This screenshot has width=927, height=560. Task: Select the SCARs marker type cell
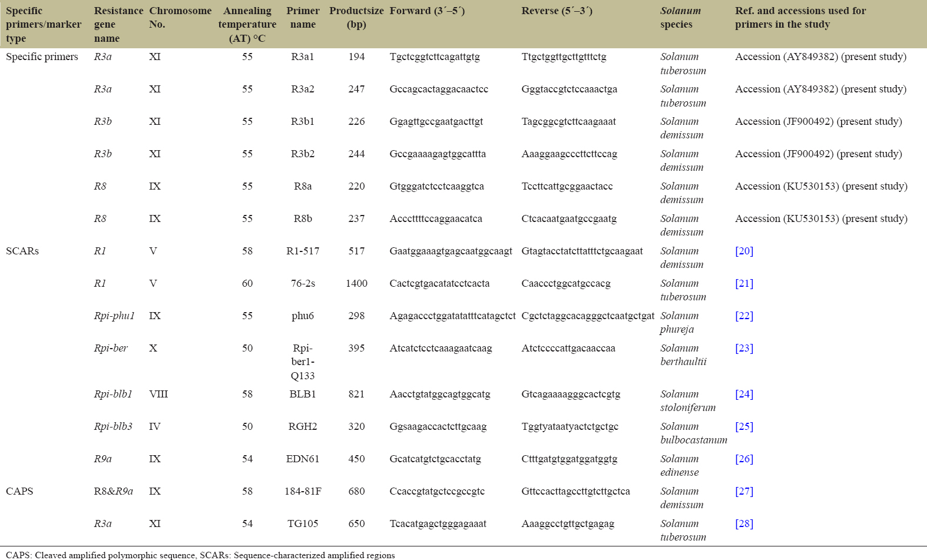click(x=22, y=251)
